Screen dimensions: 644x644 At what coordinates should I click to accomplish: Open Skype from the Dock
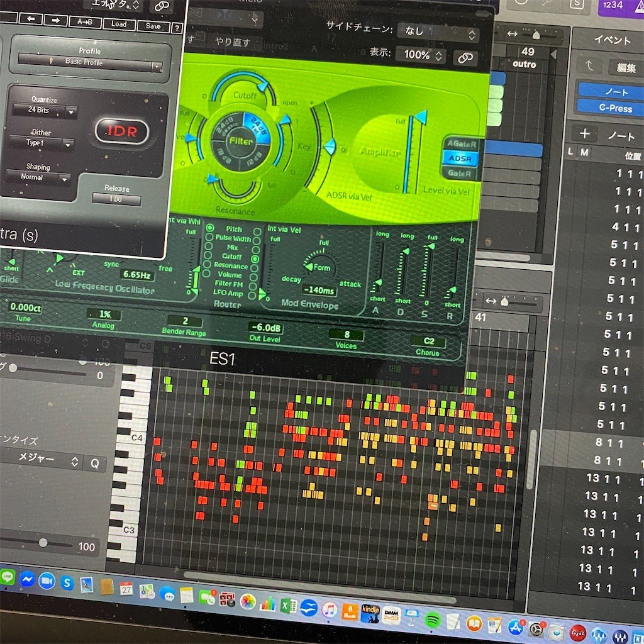[x=67, y=583]
